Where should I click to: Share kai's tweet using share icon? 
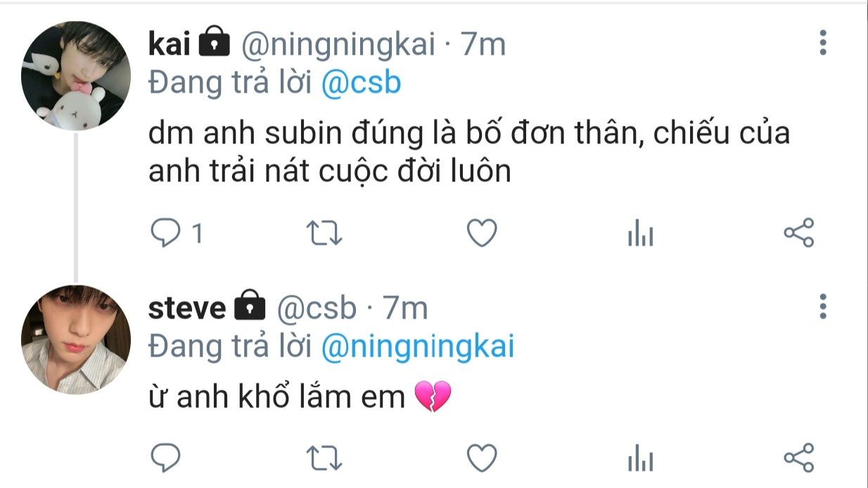coord(799,233)
